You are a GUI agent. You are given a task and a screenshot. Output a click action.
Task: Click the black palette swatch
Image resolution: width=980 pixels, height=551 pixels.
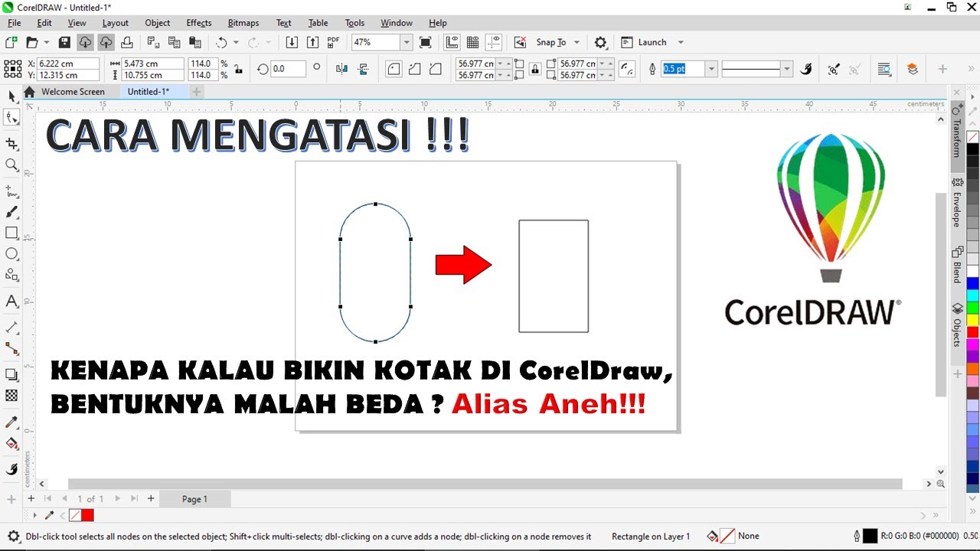(x=972, y=149)
